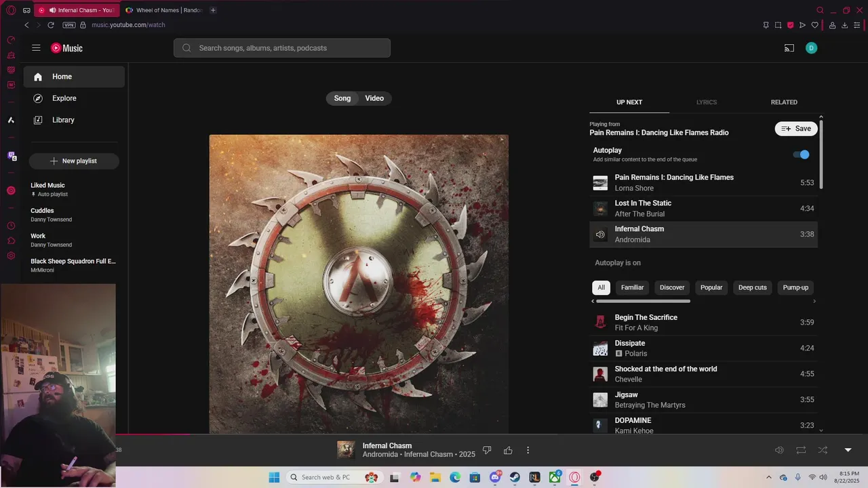Toggle shuffle in player bar
The height and width of the screenshot is (488, 868).
click(823, 450)
